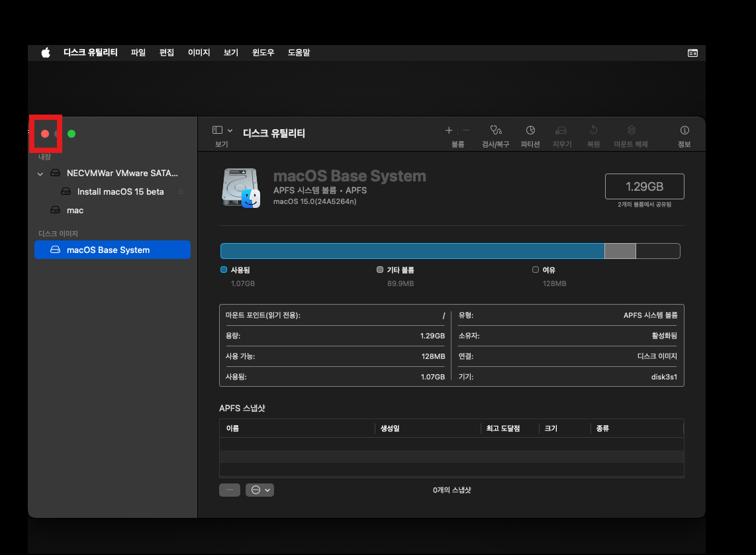Click the dark free space bar segment

(657, 251)
